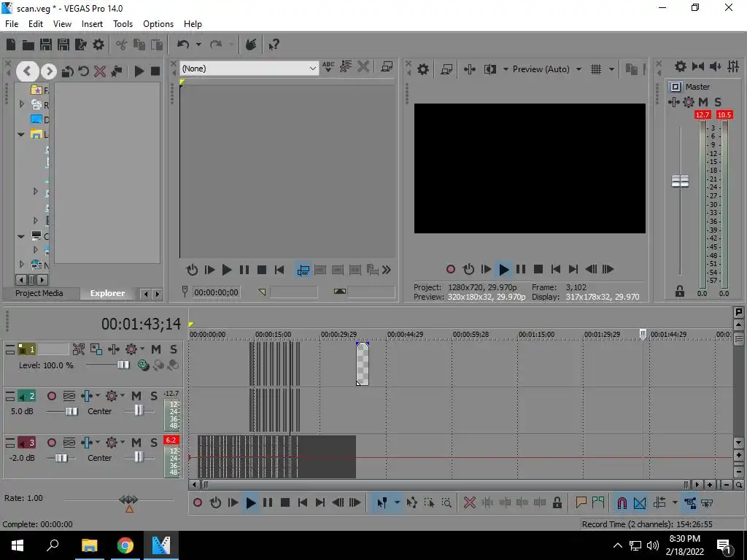Open automation settings dropdown on track 2
The image size is (747, 560).
(123, 396)
